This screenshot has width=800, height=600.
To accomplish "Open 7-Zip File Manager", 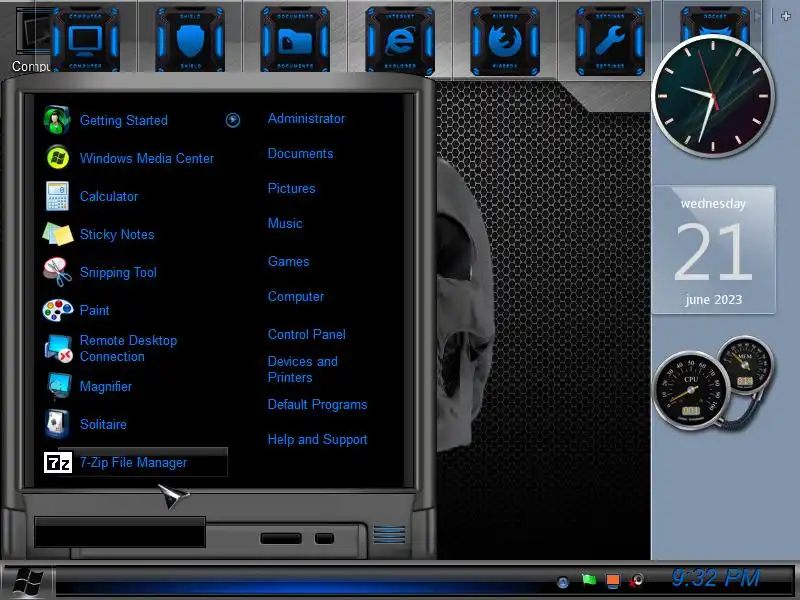I will [134, 462].
